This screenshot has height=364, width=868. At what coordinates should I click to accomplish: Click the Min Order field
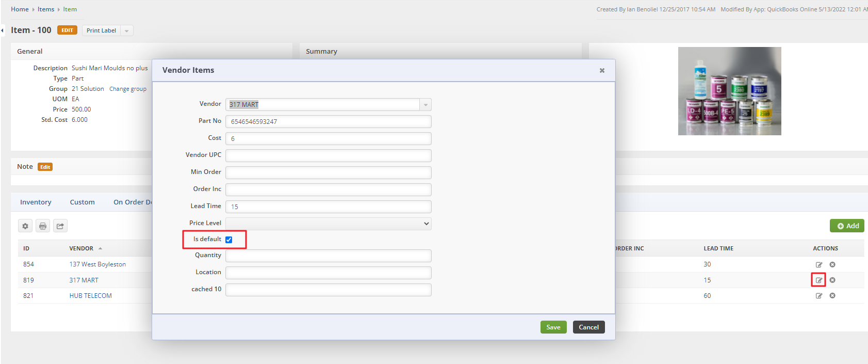pyautogui.click(x=329, y=173)
